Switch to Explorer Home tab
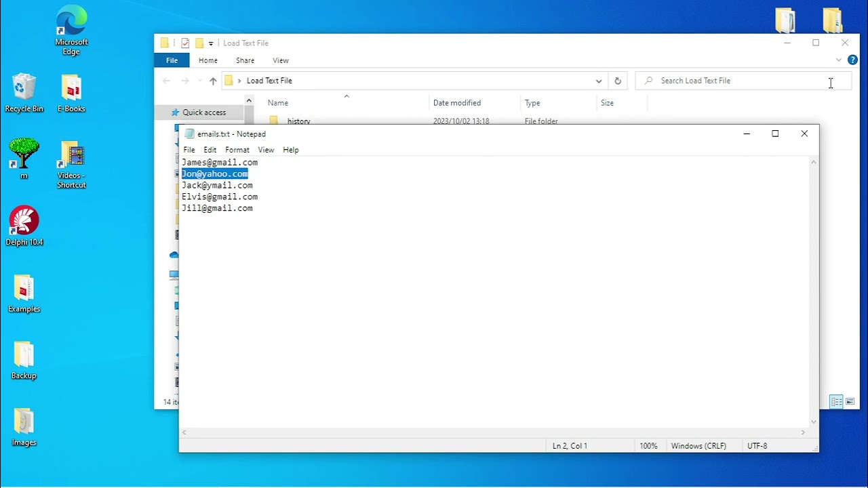Viewport: 868px width, 488px height. 208,60
